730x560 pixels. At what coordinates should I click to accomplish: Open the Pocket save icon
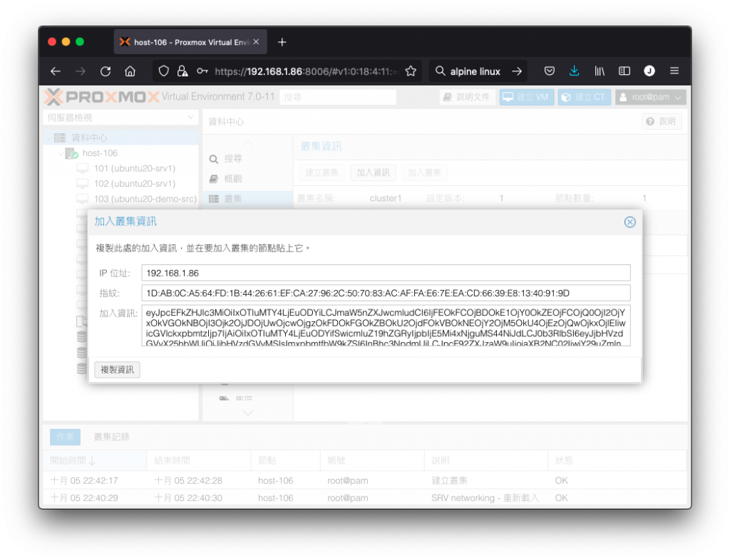tap(550, 71)
